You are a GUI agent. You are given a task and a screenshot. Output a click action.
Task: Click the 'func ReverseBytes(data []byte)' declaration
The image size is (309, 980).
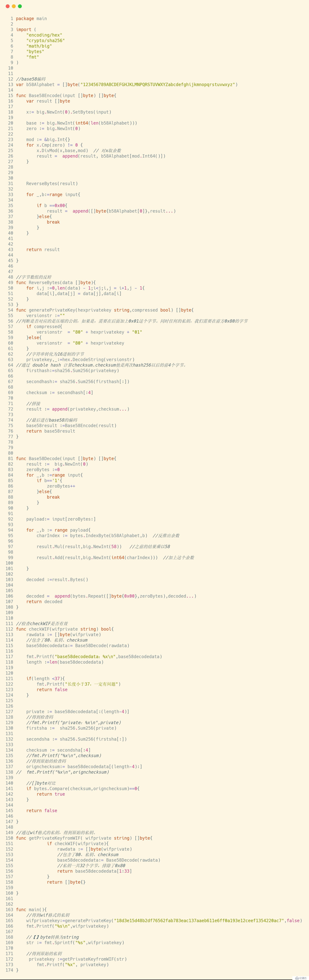tap(56, 283)
